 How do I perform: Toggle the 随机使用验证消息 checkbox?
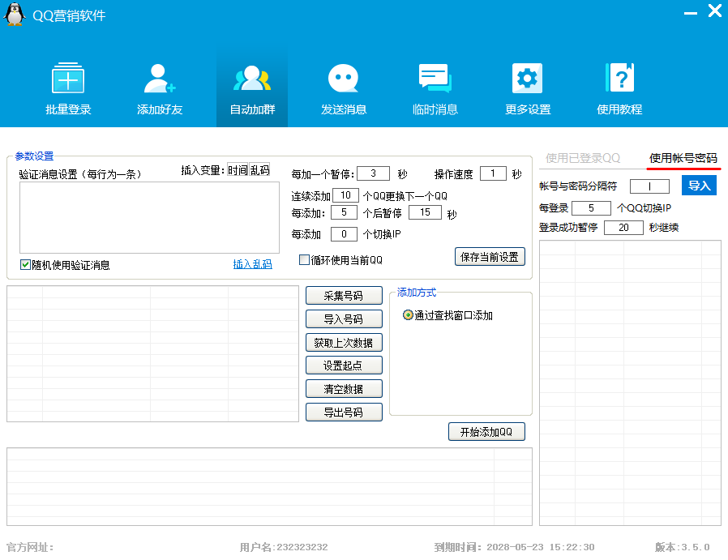tap(25, 264)
